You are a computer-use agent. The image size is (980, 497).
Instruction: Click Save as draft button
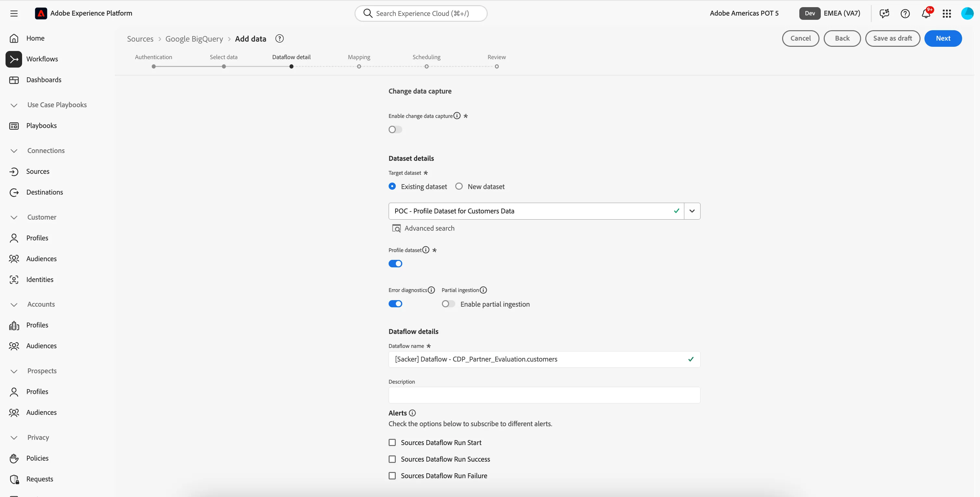tap(893, 38)
